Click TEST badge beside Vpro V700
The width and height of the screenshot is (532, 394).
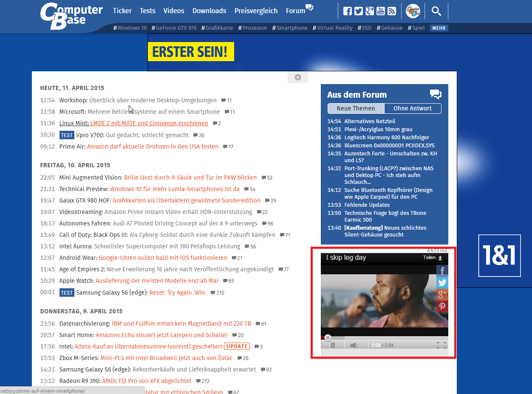(67, 135)
